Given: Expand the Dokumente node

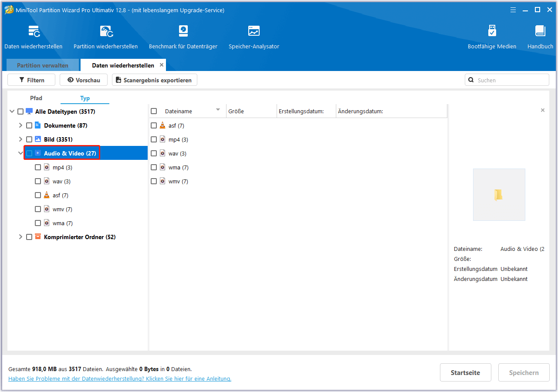Looking at the screenshot, I should pyautogui.click(x=20, y=125).
